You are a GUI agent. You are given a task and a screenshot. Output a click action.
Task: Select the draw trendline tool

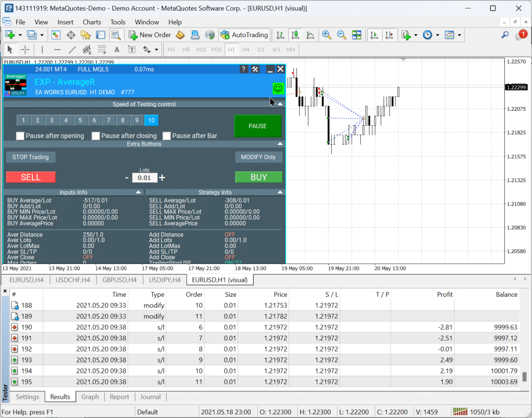pos(72,49)
